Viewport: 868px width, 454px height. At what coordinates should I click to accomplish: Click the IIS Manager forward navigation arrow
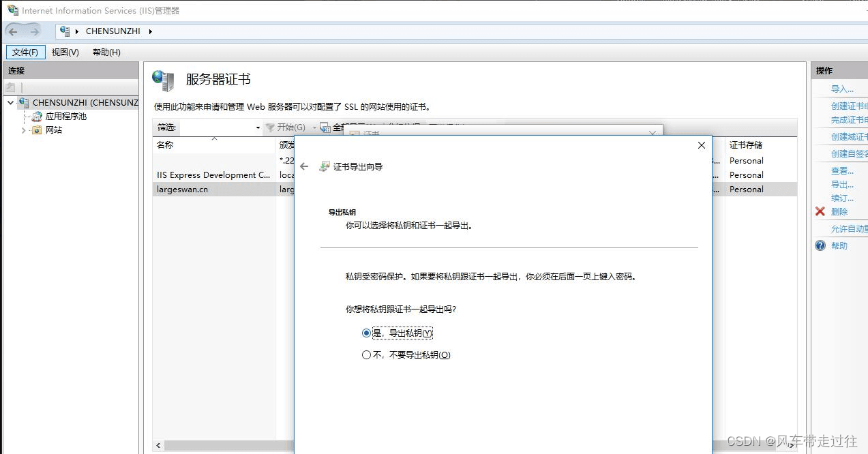(x=34, y=31)
